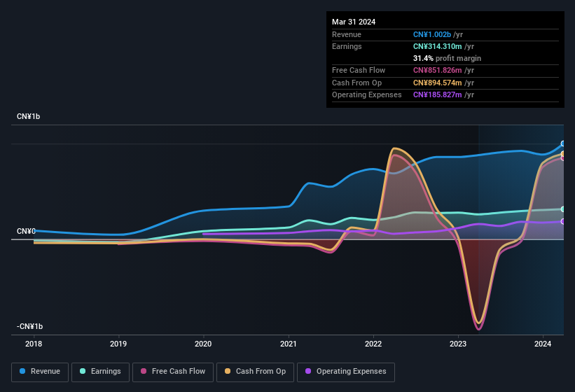Click the 2020 x-axis label

(203, 344)
